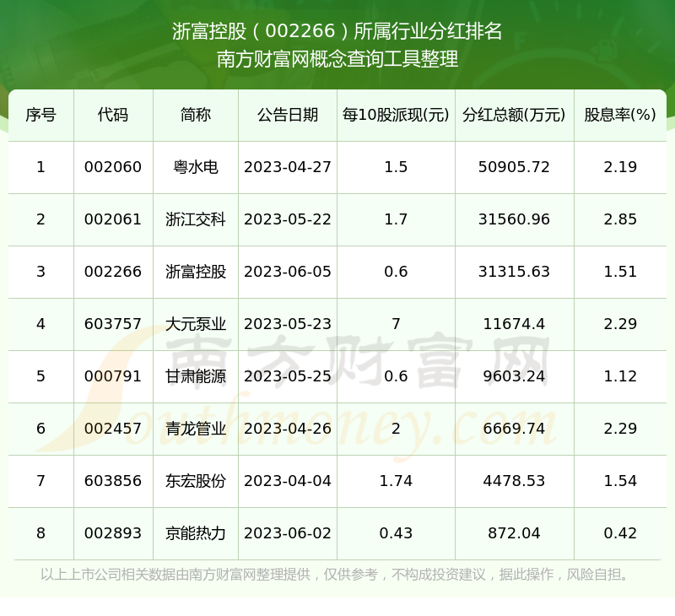Click dividend yield 1.51
The width and height of the screenshot is (675, 616).
[620, 272]
